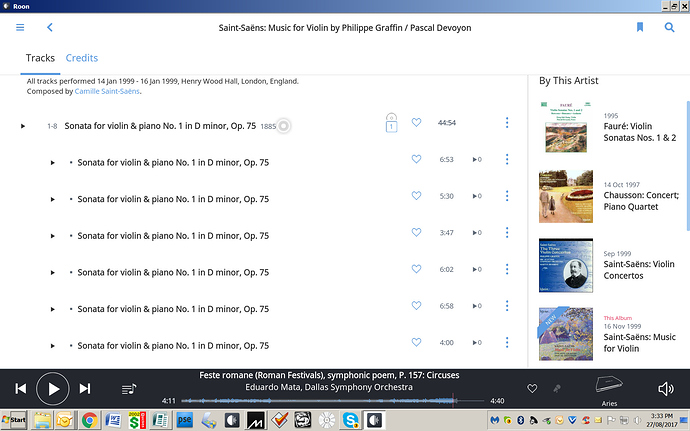Switch to the Tracks tab

[x=40, y=58]
